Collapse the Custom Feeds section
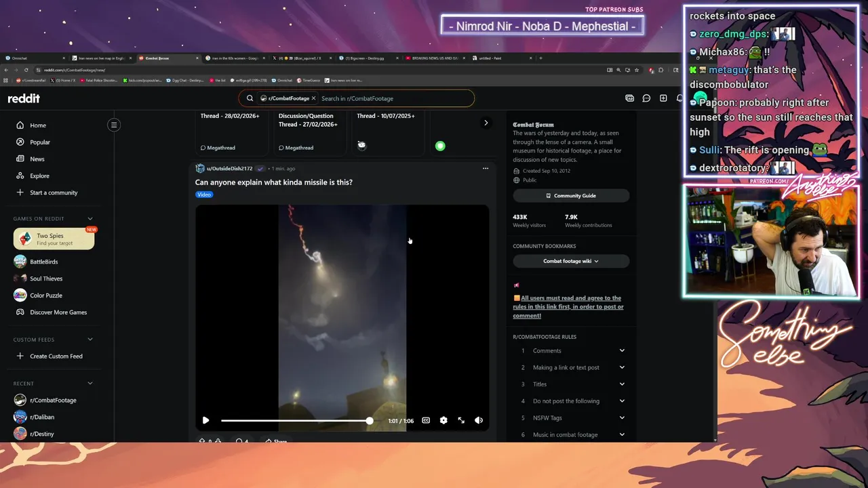The height and width of the screenshot is (488, 868). (90, 340)
